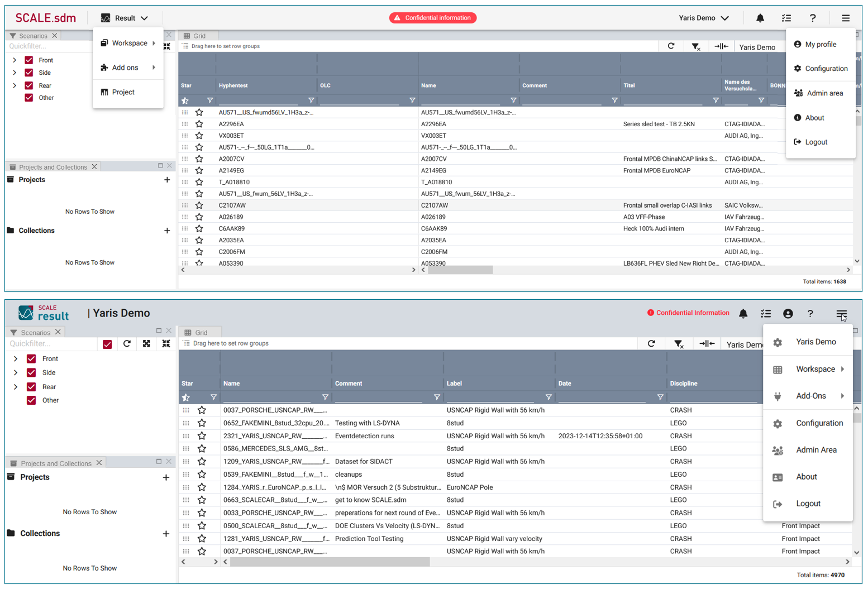Expand Side node in upper Scenarios tree
This screenshot has height=589, width=868.
tap(15, 73)
